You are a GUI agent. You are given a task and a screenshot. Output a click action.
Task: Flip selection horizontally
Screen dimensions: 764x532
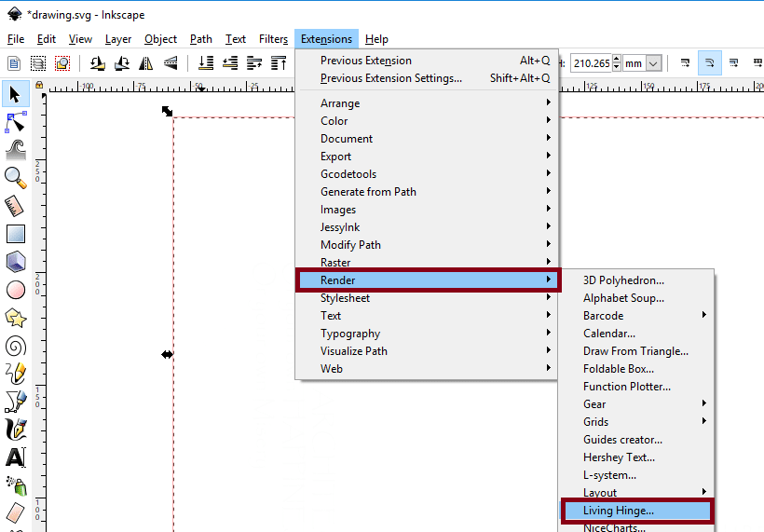click(145, 63)
